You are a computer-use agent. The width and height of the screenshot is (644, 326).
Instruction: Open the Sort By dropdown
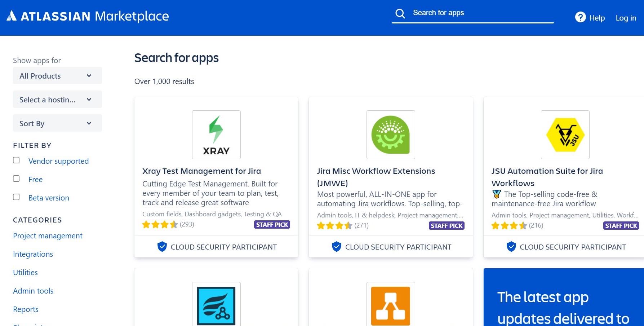(x=57, y=123)
